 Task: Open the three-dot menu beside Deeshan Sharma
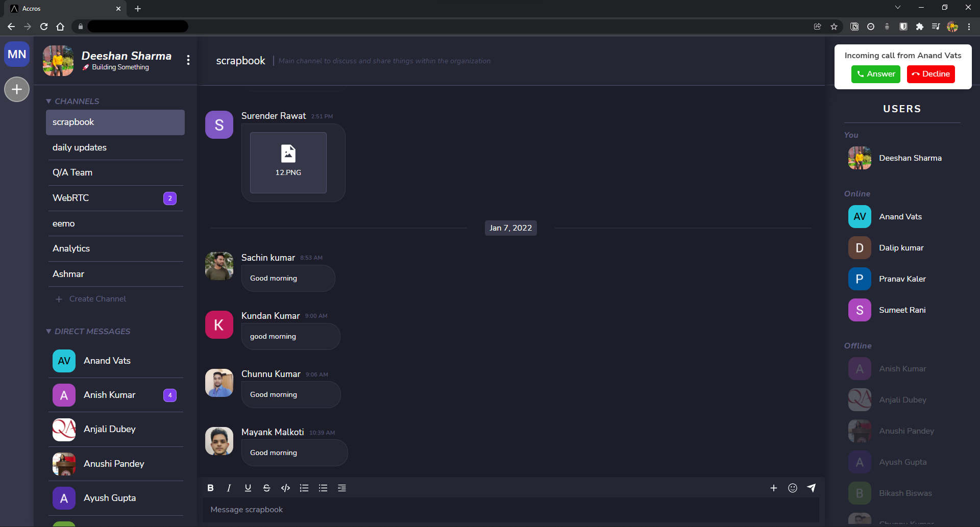pyautogui.click(x=188, y=60)
